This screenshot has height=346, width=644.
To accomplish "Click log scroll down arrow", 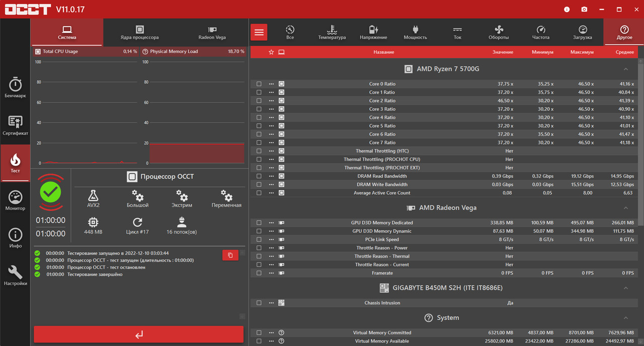I will pyautogui.click(x=243, y=316).
